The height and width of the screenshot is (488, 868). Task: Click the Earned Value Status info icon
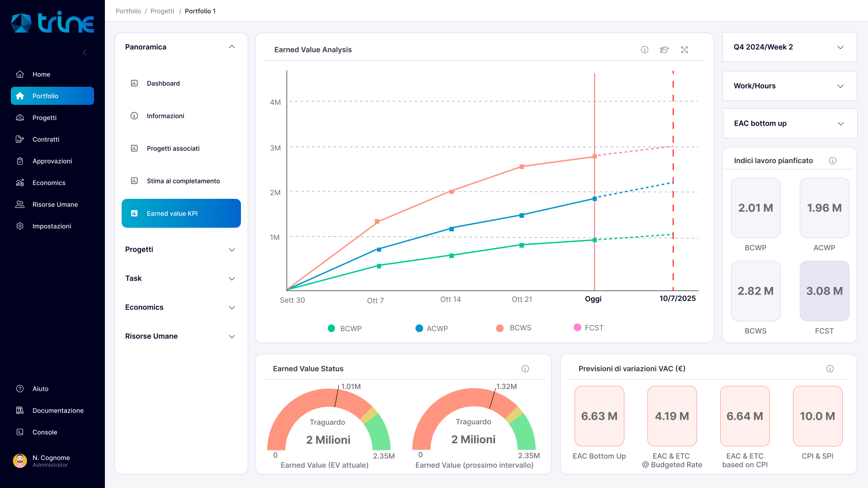click(x=525, y=369)
